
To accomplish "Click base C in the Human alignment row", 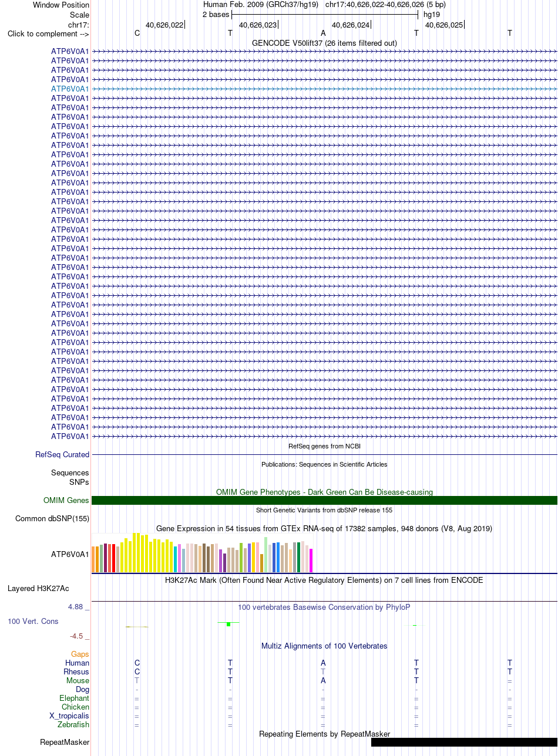I will [137, 663].
